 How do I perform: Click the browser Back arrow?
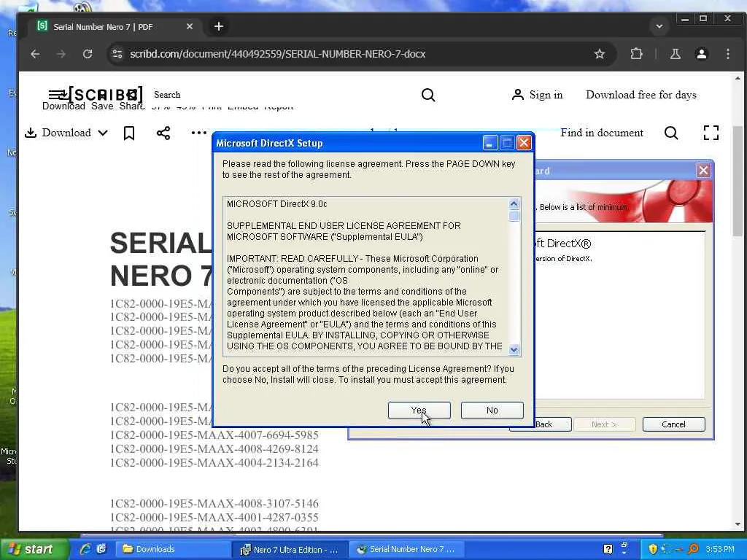pyautogui.click(x=35, y=54)
